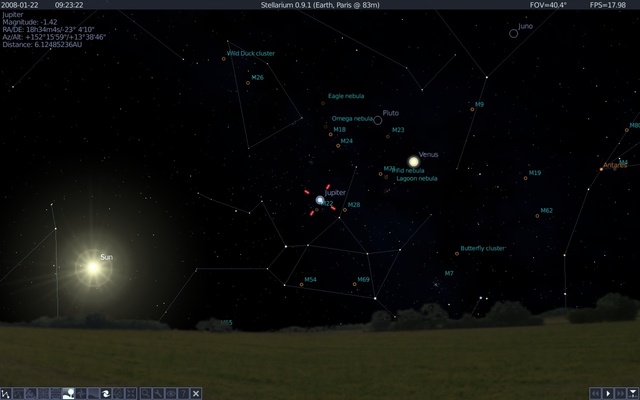Open the object search magnifier
640x400 pixels.
pyautogui.click(x=146, y=393)
